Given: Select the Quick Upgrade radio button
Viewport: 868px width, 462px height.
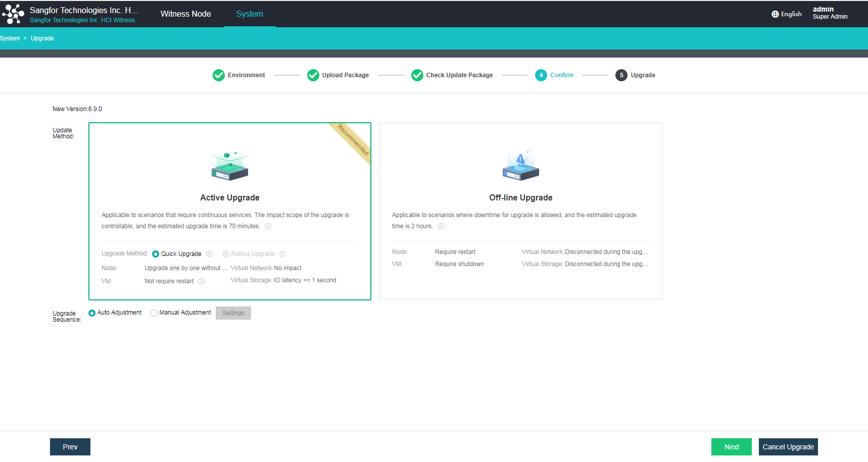Looking at the screenshot, I should point(156,254).
